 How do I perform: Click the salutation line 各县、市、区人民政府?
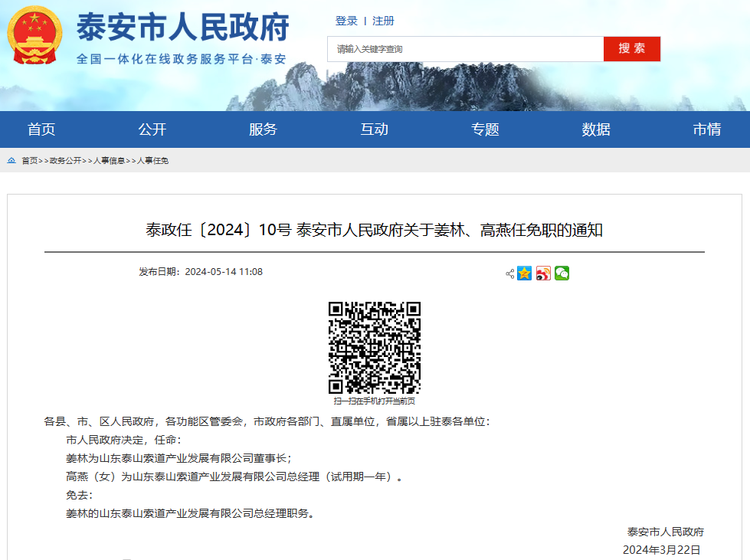267,421
